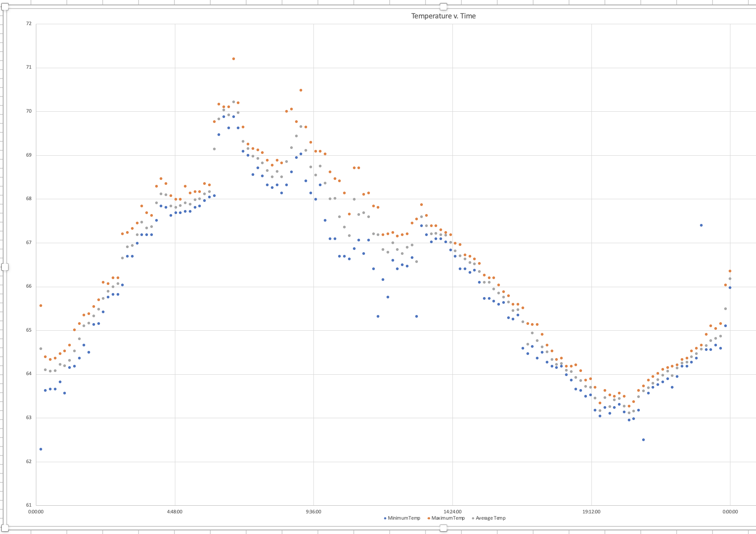Click the top-center chart resize handle
Image resolution: width=756 pixels, height=534 pixels.
[443, 6]
